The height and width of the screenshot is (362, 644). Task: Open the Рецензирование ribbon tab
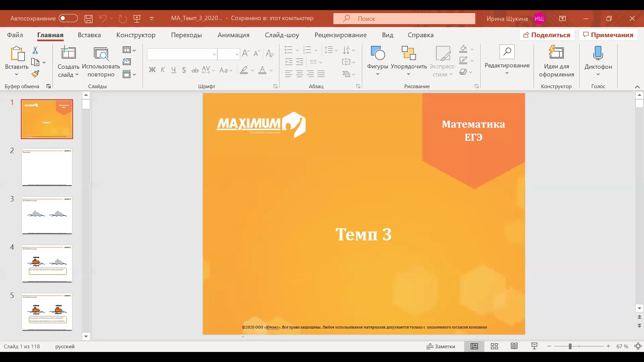340,35
